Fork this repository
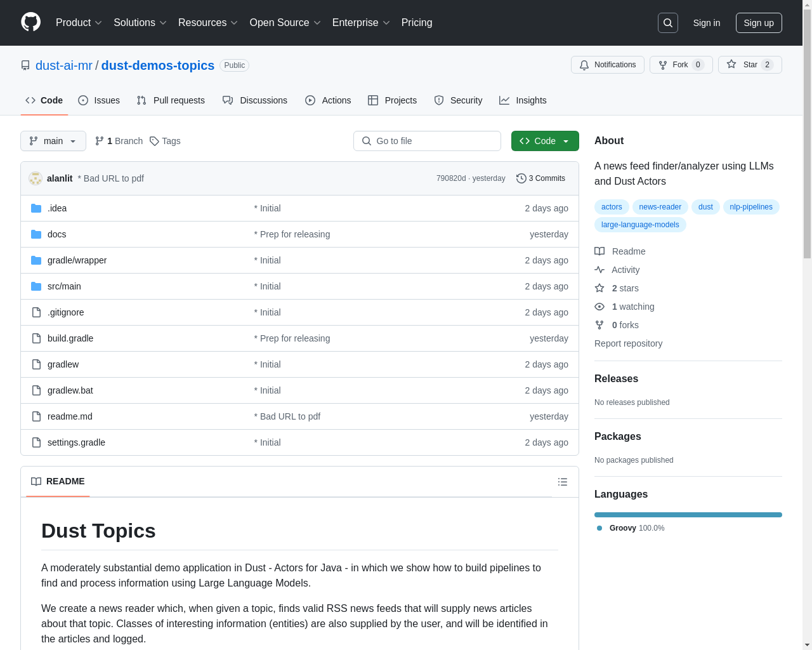This screenshot has width=812, height=650. 681,65
